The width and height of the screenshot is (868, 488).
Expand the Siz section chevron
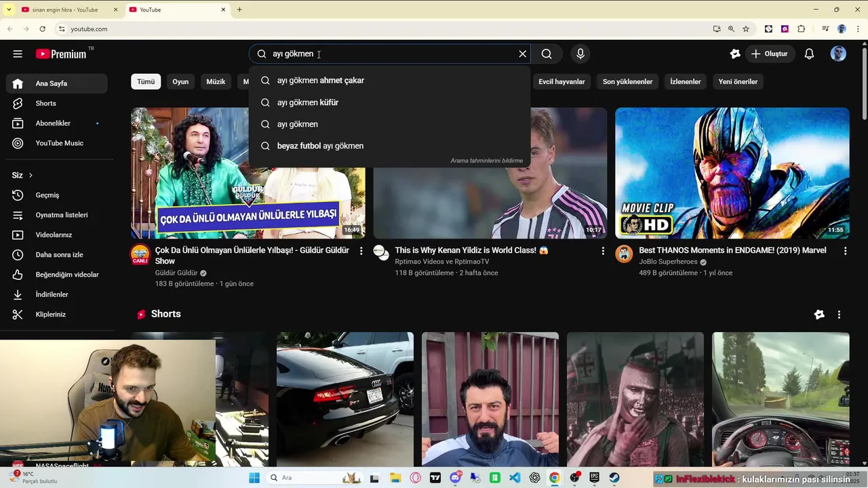30,175
